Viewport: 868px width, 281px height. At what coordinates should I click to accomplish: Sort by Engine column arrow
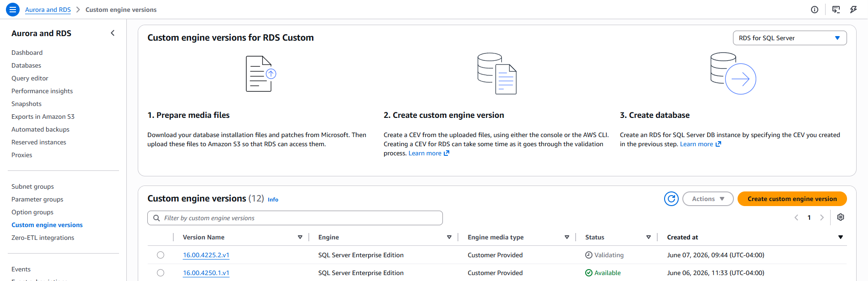click(449, 237)
